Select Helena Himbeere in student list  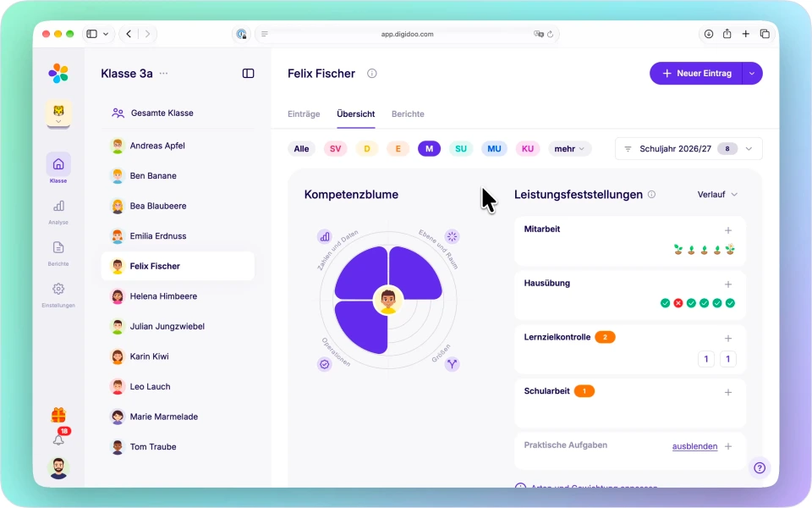tap(178, 296)
